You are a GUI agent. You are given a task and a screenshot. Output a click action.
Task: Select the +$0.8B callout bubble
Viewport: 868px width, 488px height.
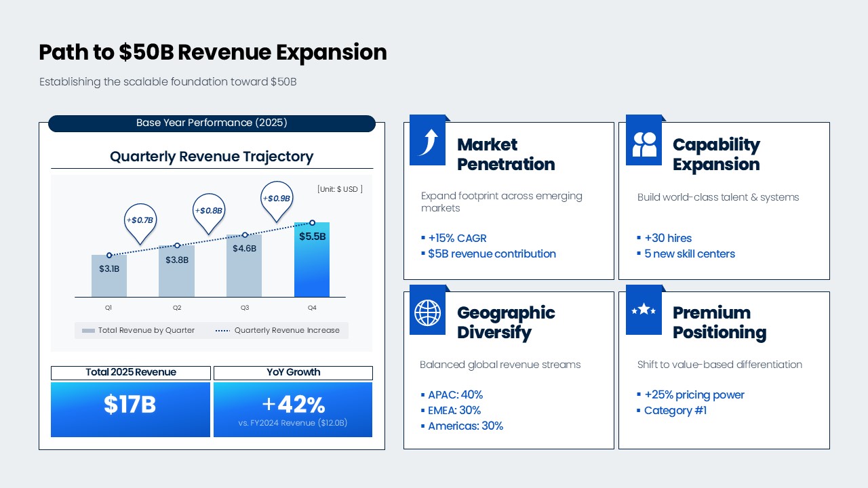pyautogui.click(x=209, y=211)
